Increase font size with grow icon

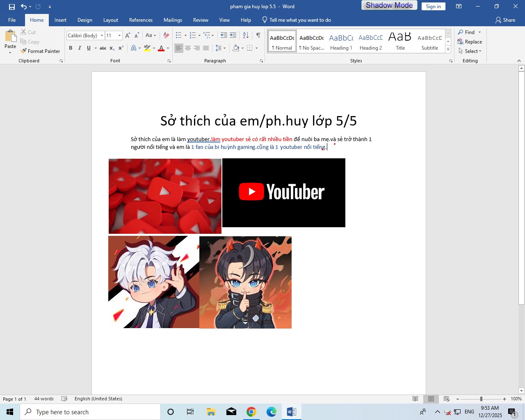click(x=128, y=36)
